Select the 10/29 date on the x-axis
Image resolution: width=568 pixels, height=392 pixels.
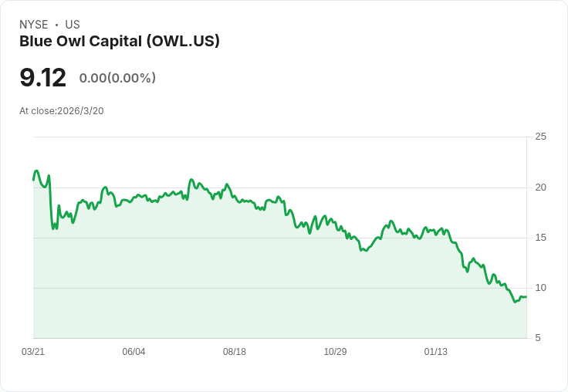[x=335, y=352]
